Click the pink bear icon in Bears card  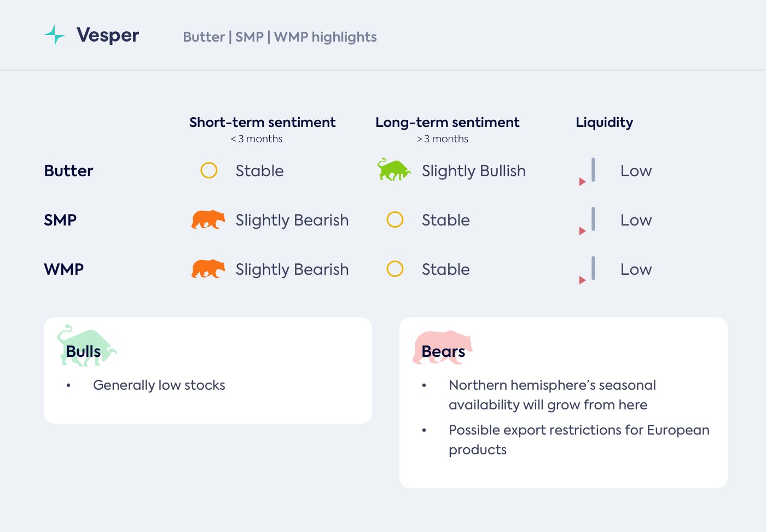442,347
